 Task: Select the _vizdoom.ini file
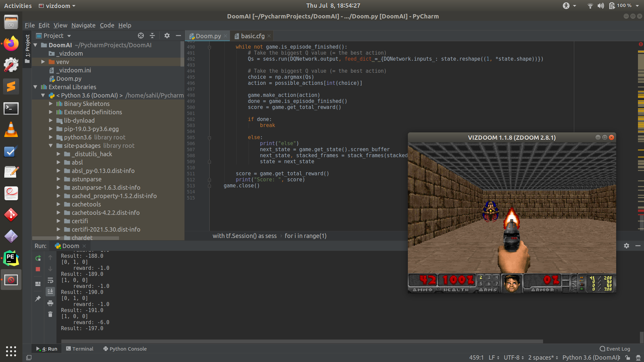pos(74,70)
